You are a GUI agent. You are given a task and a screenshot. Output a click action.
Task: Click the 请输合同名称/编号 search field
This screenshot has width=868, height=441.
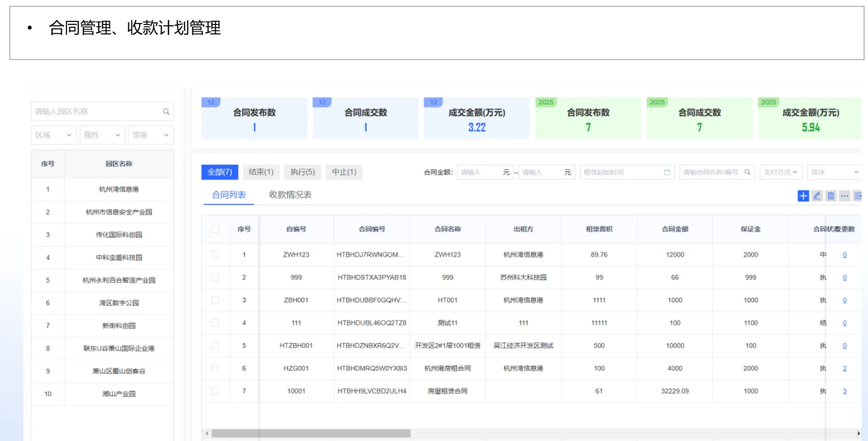717,172
